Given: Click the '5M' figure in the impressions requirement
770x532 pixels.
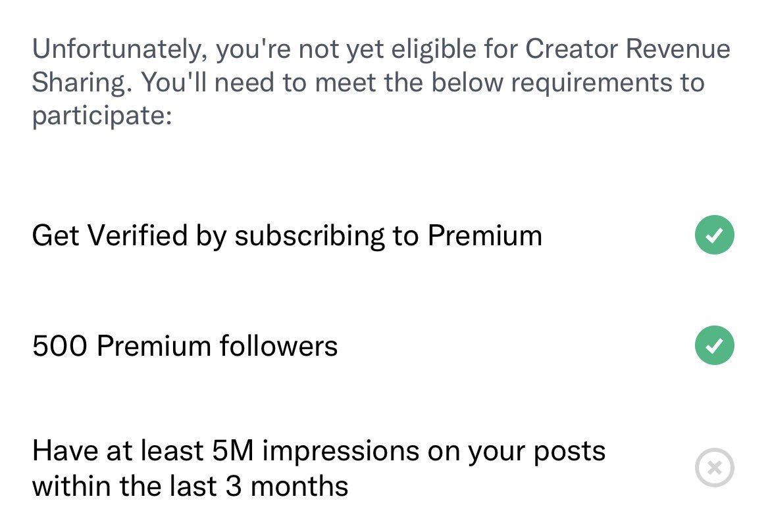Looking at the screenshot, I should click(232, 450).
